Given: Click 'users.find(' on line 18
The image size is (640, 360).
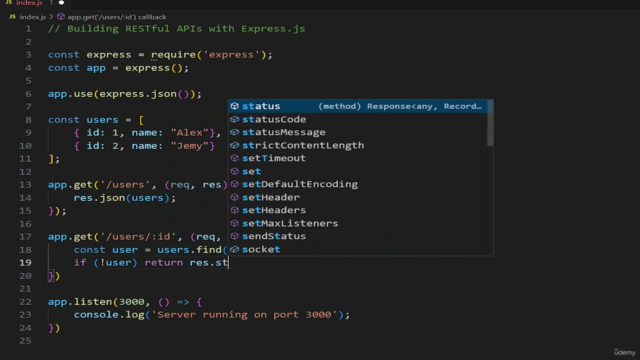Looking at the screenshot, I should pyautogui.click(x=192, y=250).
